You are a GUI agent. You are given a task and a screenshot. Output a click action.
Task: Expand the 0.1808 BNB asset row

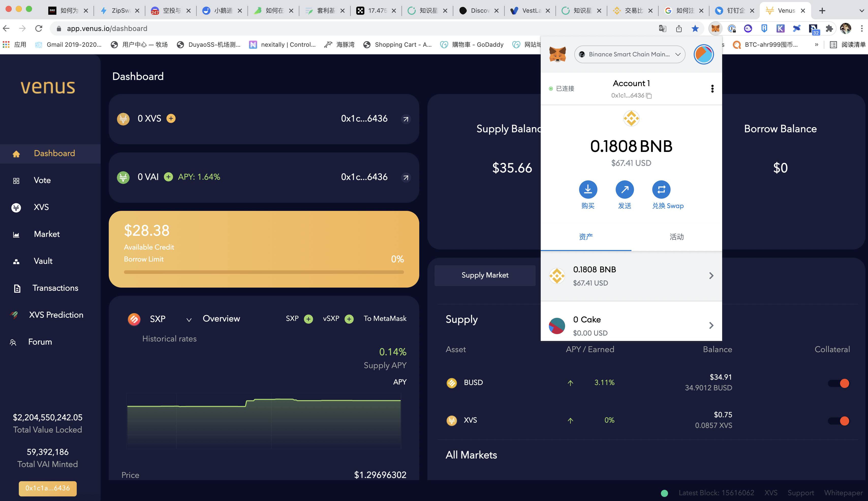point(631,276)
